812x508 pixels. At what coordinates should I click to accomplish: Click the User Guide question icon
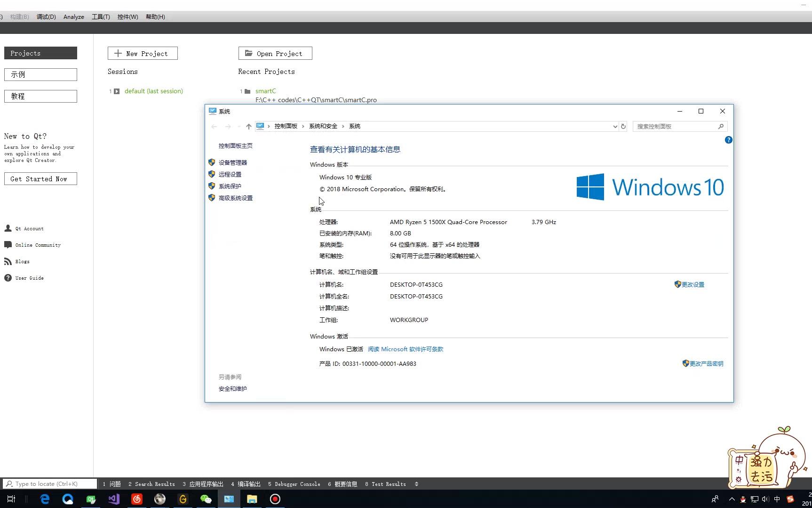pos(8,278)
